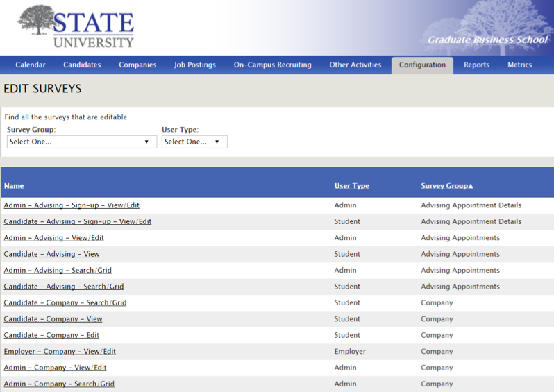This screenshot has width=554, height=392.
Task: Open Candidate - Advising - Search/Grid survey
Action: click(x=64, y=287)
